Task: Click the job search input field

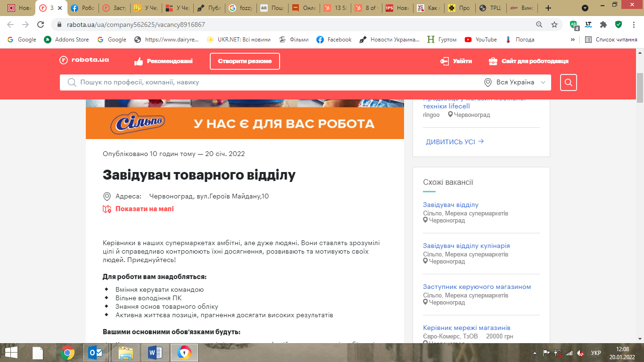Action: 273,82
